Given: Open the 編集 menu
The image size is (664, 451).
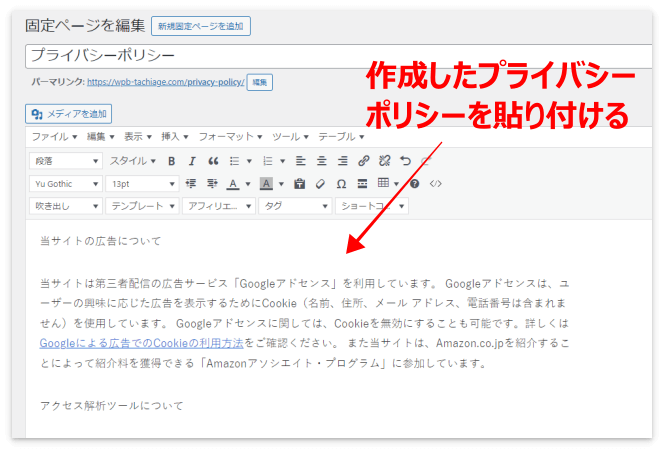Looking at the screenshot, I should (x=100, y=137).
